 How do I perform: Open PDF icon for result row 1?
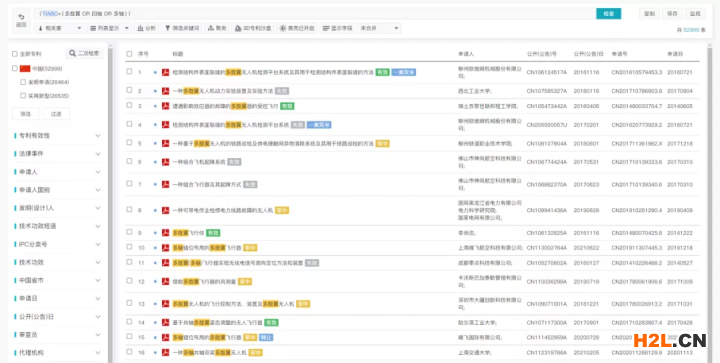coord(166,73)
